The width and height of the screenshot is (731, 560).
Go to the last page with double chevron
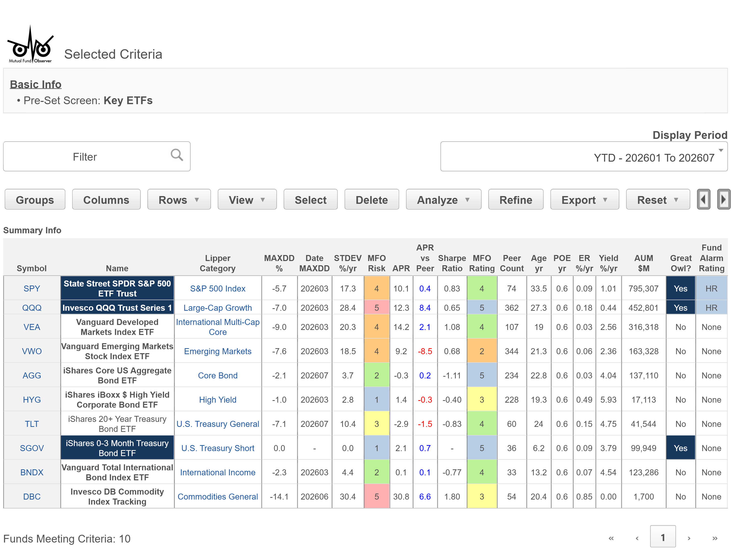(715, 538)
